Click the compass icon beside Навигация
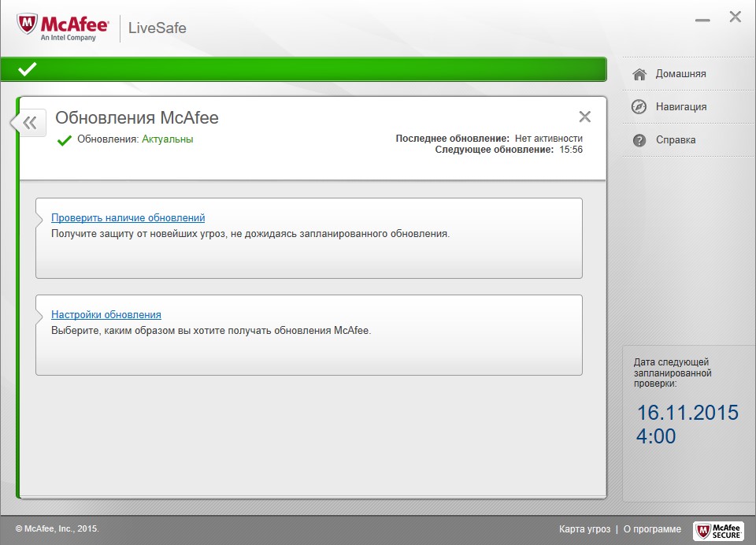The image size is (756, 545). point(639,106)
